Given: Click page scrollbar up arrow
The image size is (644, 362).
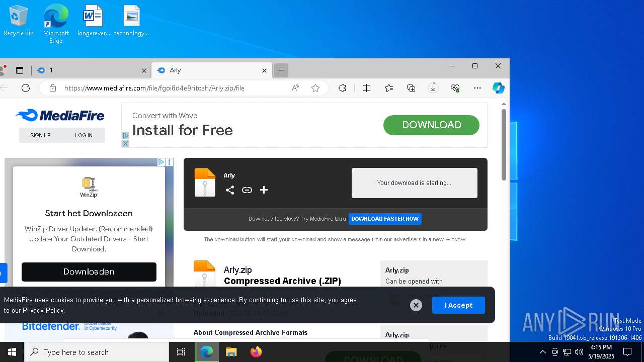Looking at the screenshot, I should (504, 104).
